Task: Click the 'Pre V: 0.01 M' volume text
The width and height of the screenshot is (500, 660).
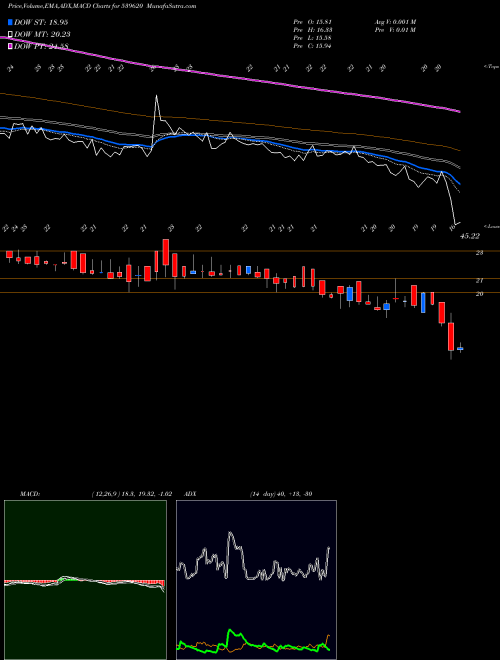Action: 395,30
